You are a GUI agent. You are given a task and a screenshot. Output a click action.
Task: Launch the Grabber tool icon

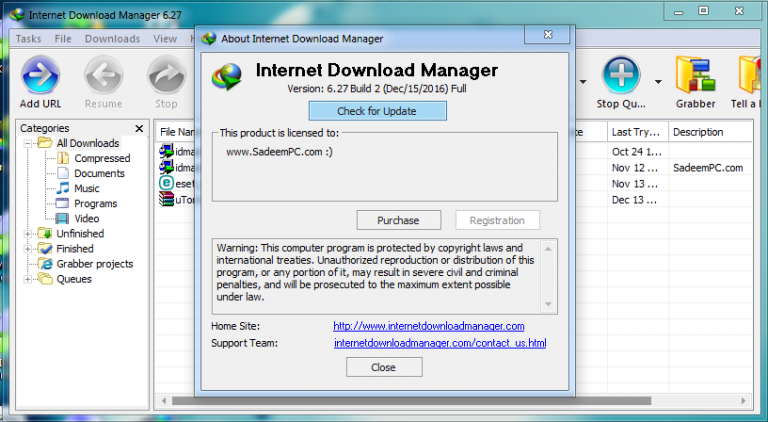pyautogui.click(x=695, y=75)
